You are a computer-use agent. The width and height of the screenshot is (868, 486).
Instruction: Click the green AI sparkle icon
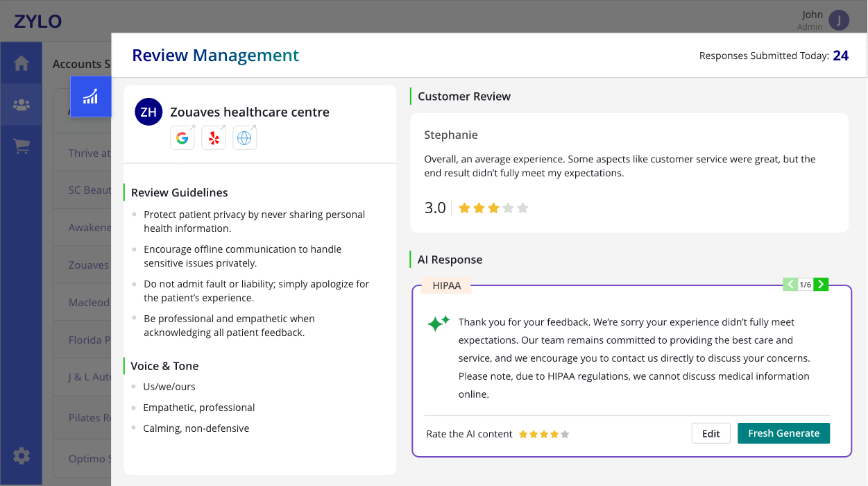439,323
